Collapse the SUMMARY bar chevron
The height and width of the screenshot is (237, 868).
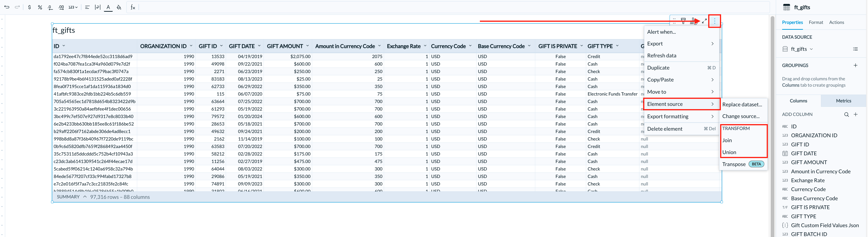(x=85, y=197)
